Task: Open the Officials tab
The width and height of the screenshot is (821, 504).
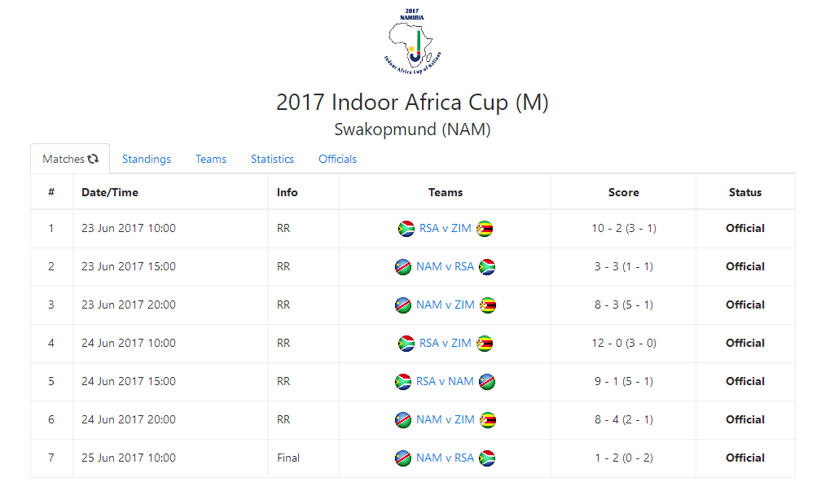Action: pyautogui.click(x=338, y=159)
